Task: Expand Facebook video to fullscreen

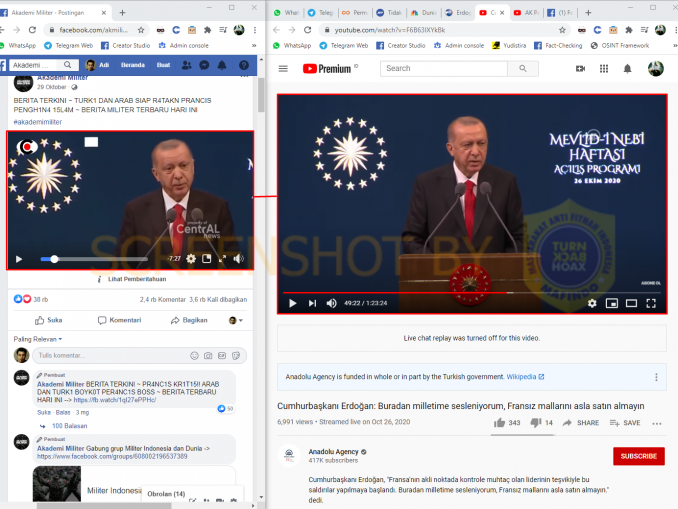Action: (x=222, y=259)
